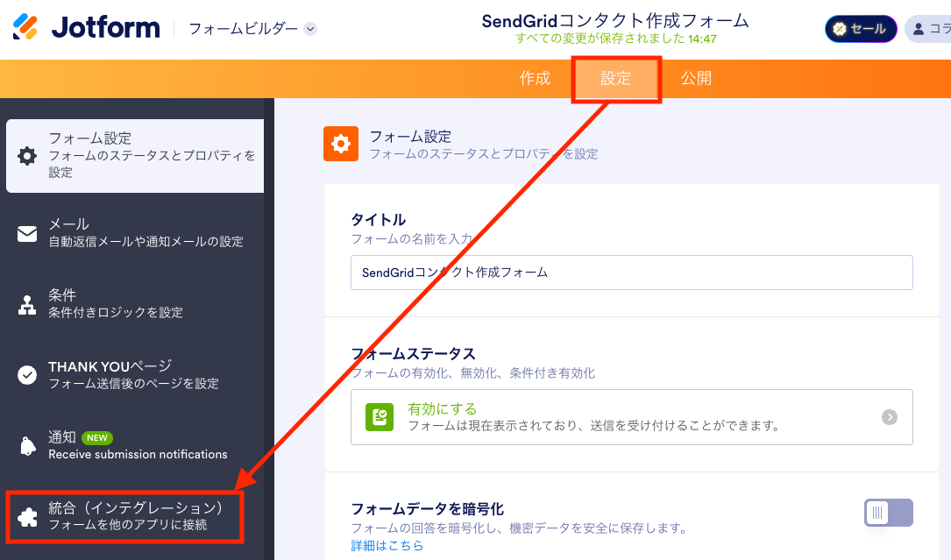Click the checkmark icon for THANK YOUページ
This screenshot has width=951, height=560.
pos(26,375)
